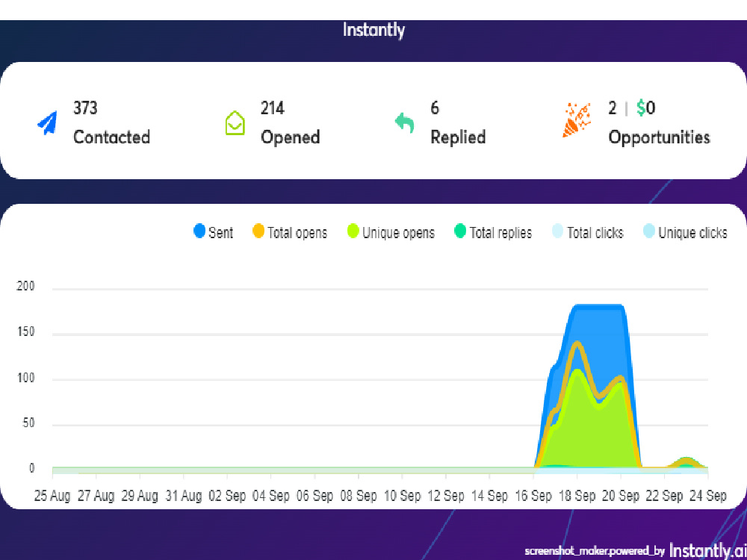Click the 150 y-axis value
The image size is (747, 560).
pyautogui.click(x=25, y=332)
